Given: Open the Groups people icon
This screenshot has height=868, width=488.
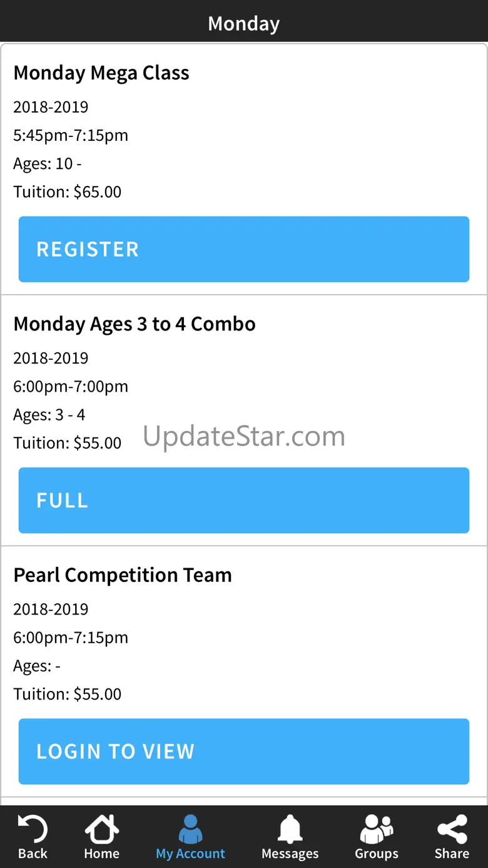Looking at the screenshot, I should pos(376,829).
